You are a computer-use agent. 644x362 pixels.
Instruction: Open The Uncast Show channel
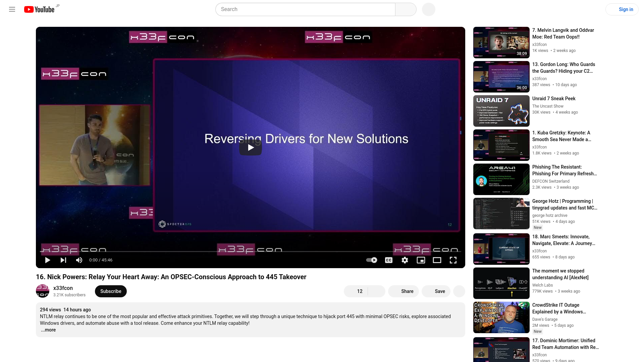pos(548,106)
